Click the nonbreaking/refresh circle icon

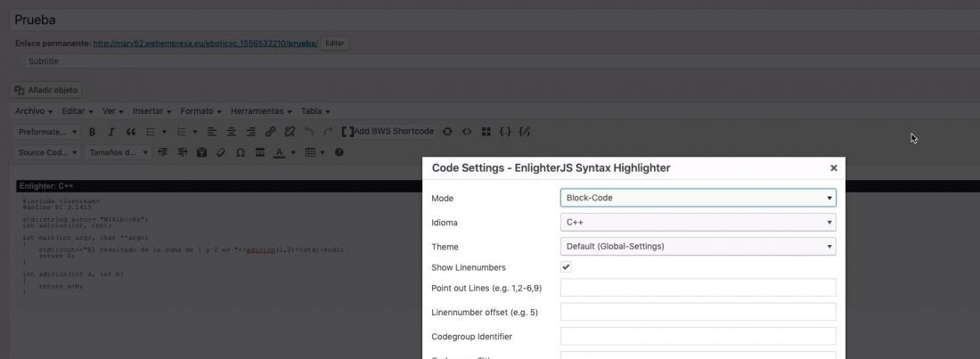pyautogui.click(x=447, y=132)
